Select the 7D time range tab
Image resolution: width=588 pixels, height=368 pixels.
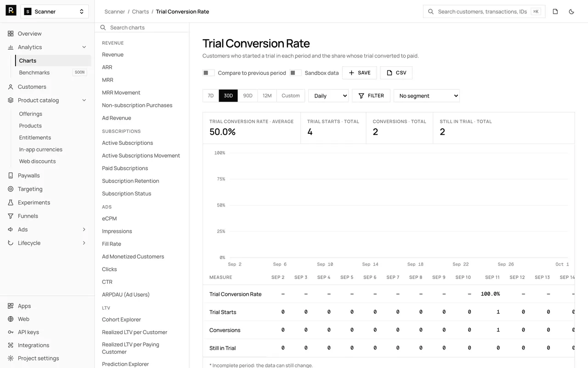pyautogui.click(x=211, y=96)
